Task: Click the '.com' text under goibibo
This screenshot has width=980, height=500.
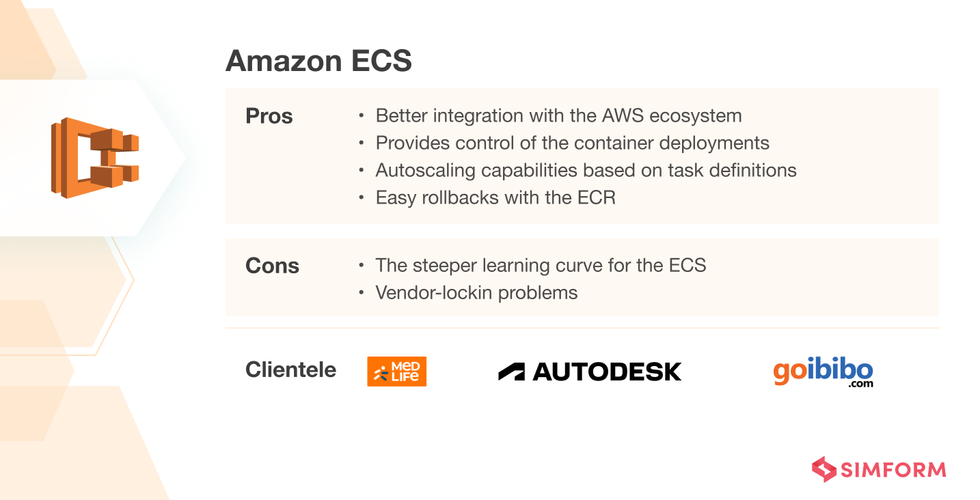Action: 860,385
